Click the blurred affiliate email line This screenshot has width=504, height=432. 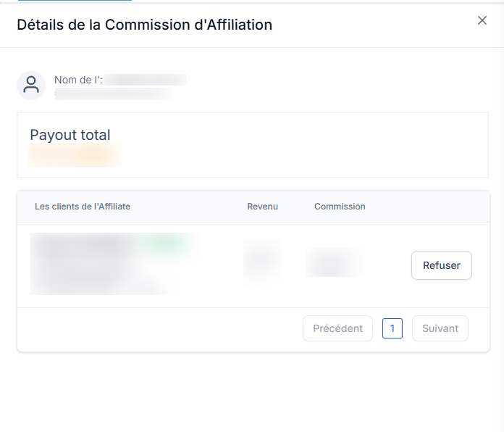point(112,94)
